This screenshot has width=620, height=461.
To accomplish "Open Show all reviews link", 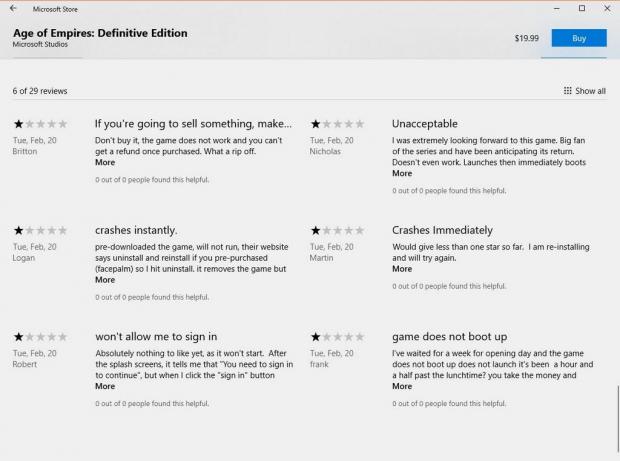I will point(590,91).
